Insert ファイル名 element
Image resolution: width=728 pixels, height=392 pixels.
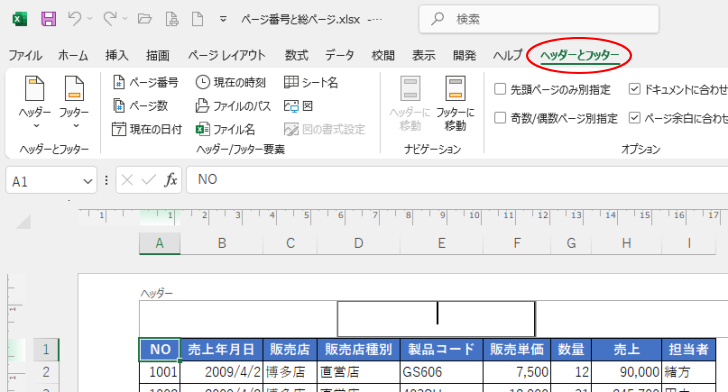click(x=225, y=129)
